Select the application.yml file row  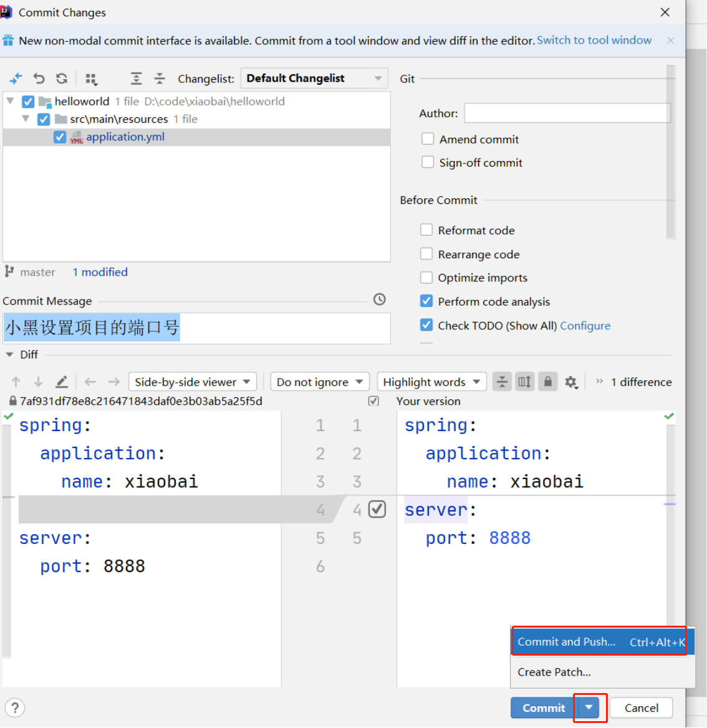(x=196, y=137)
